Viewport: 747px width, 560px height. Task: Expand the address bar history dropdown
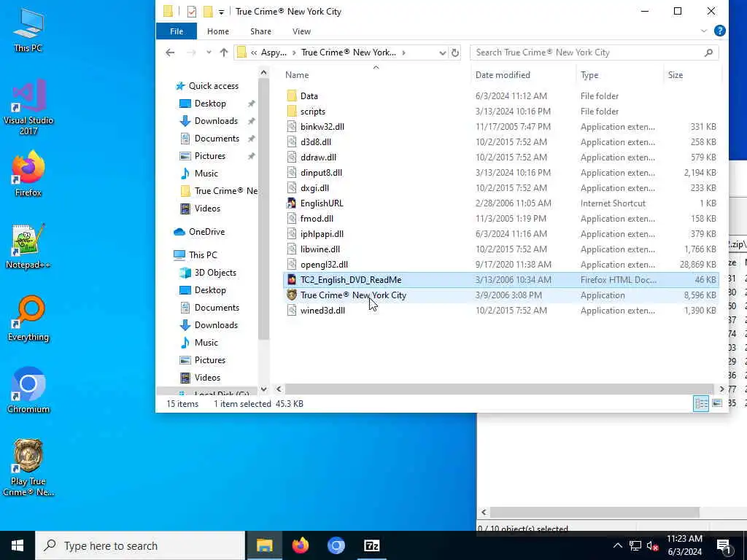click(x=442, y=52)
